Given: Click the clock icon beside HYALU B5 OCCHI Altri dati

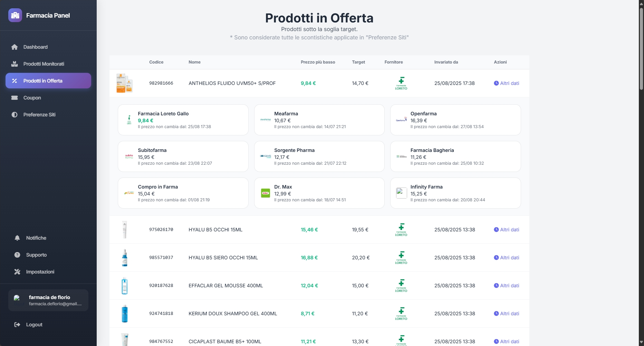Looking at the screenshot, I should 496,229.
